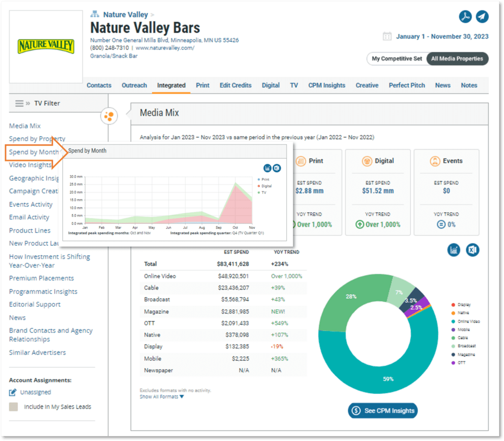Open the Contacts tab
This screenshot has width=504, height=441.
coord(99,85)
